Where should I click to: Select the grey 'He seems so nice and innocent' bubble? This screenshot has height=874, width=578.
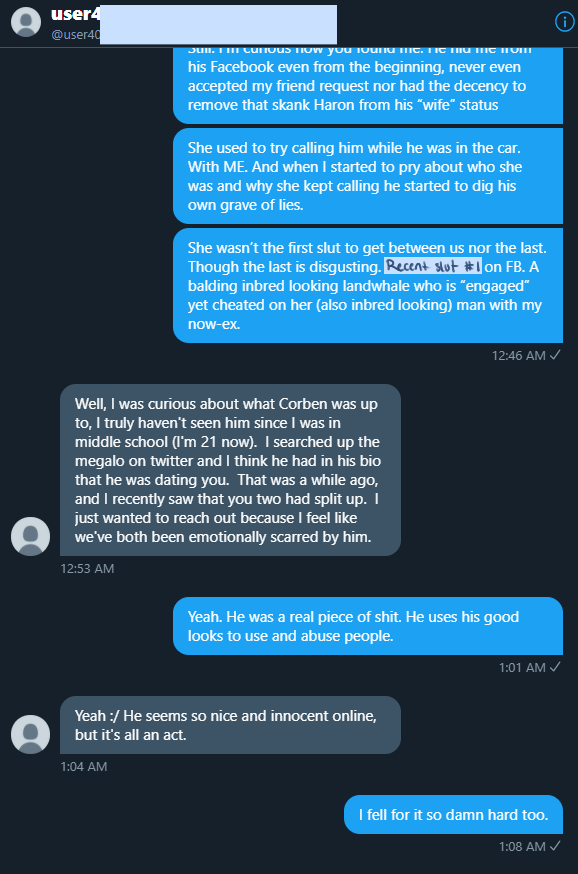(x=230, y=725)
